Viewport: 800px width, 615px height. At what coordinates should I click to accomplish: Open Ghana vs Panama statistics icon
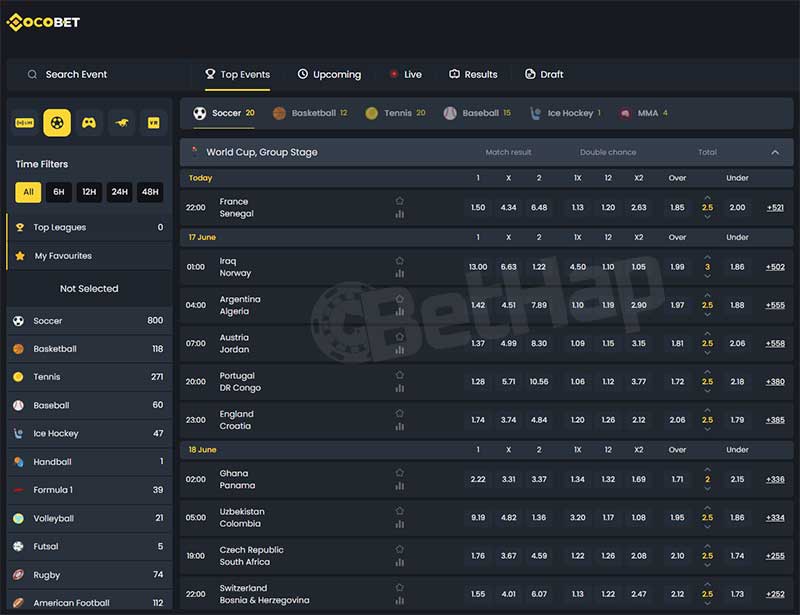[399, 486]
